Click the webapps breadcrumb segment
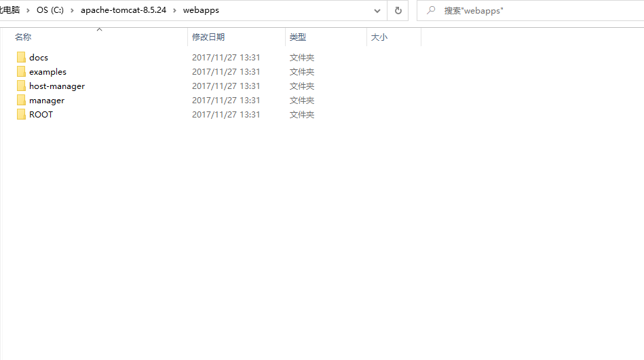Viewport: 644px width, 360px height. 201,10
